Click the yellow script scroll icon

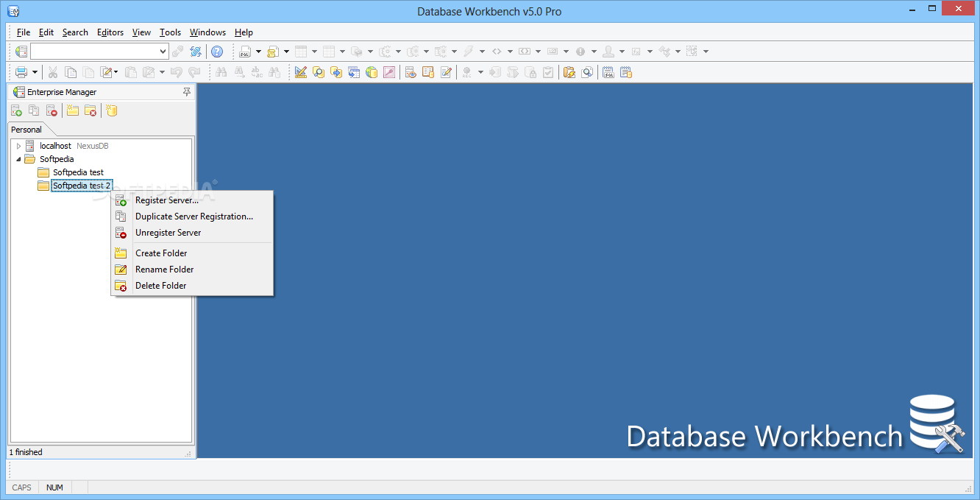(x=273, y=52)
